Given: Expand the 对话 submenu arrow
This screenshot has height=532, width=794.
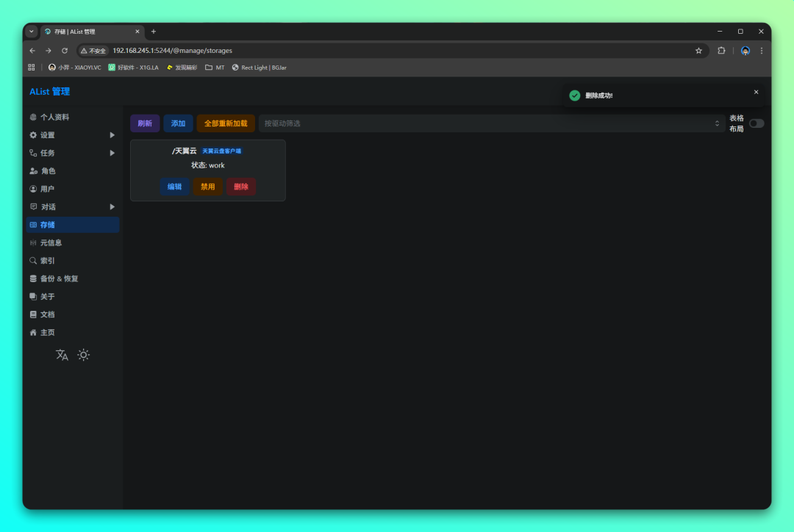Looking at the screenshot, I should tap(112, 207).
